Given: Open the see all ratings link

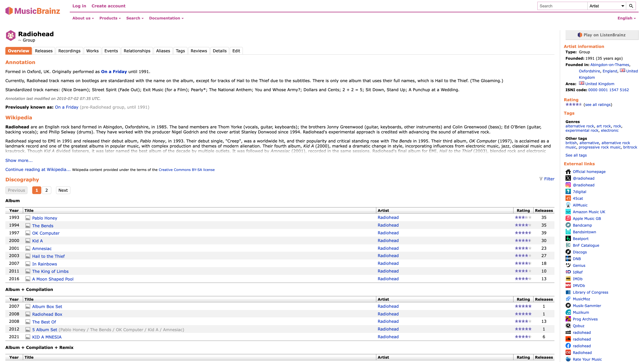Looking at the screenshot, I should (x=598, y=105).
